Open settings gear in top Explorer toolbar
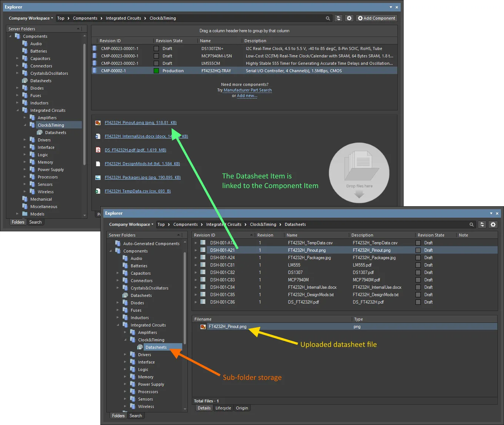 point(349,18)
